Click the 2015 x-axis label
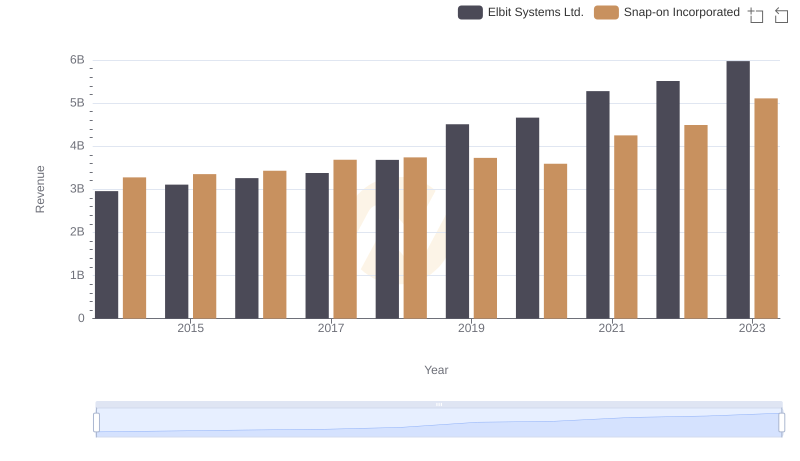This screenshot has width=800, height=461. tap(190, 328)
